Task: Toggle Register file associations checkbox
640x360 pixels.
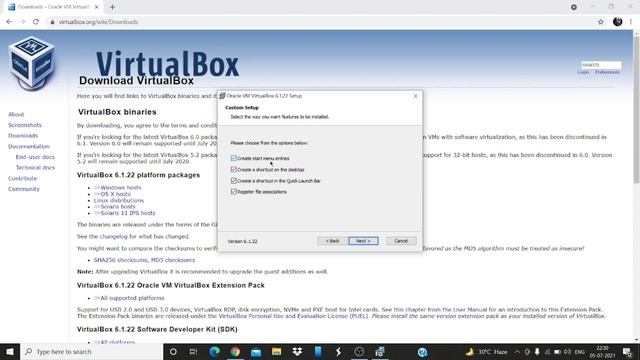Action: (x=234, y=191)
